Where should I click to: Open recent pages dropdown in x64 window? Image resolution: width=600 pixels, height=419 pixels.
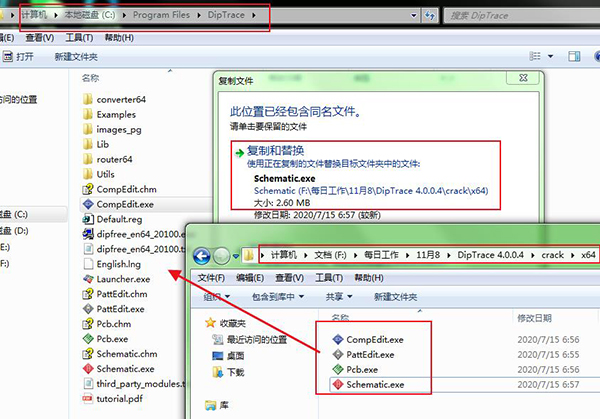click(236, 256)
